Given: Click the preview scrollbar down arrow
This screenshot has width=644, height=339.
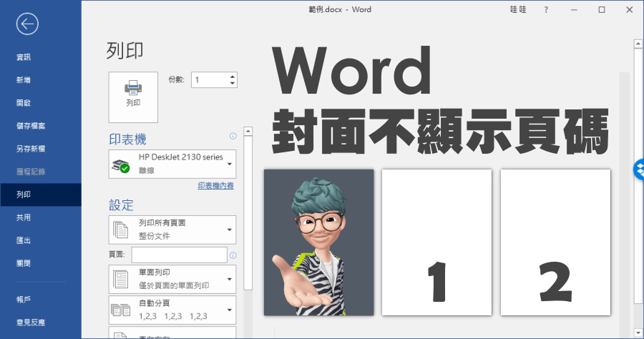Looking at the screenshot, I should pos(638,333).
